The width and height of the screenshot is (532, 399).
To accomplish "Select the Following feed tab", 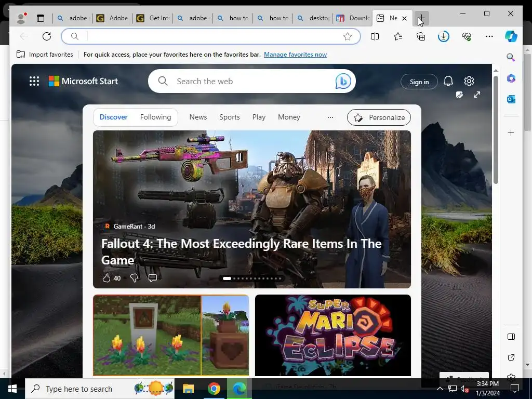I will pyautogui.click(x=155, y=117).
